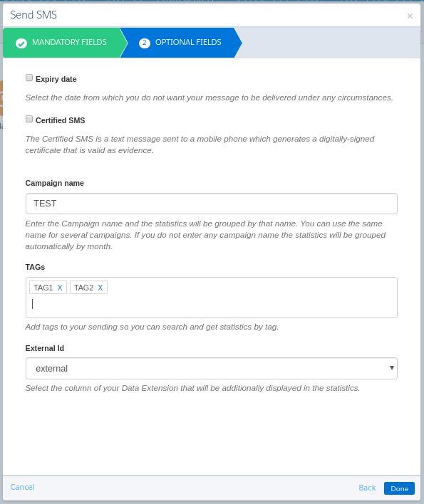Click the step 2 circle icon
This screenshot has width=424, height=504.
point(145,43)
